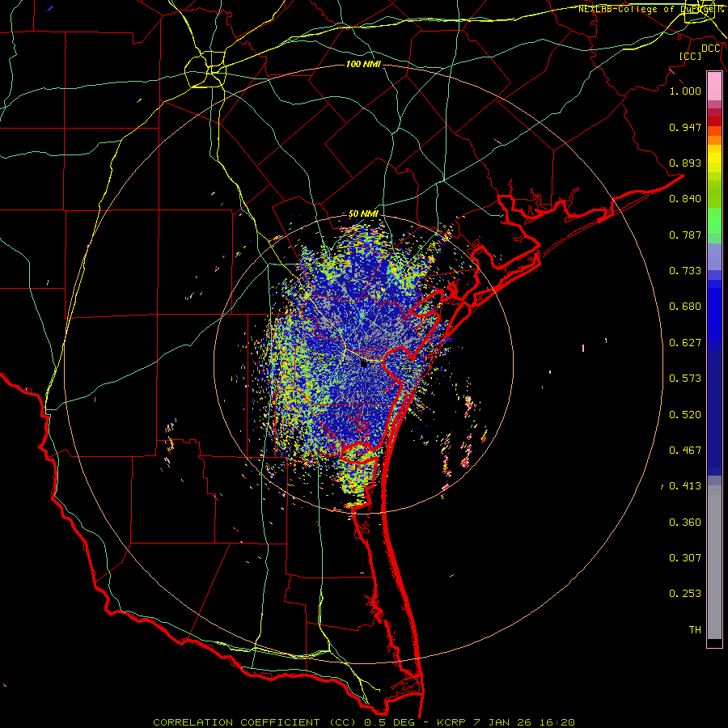The image size is (728, 728).
Task: Click the 0.413 color scale value
Action: click(x=685, y=486)
